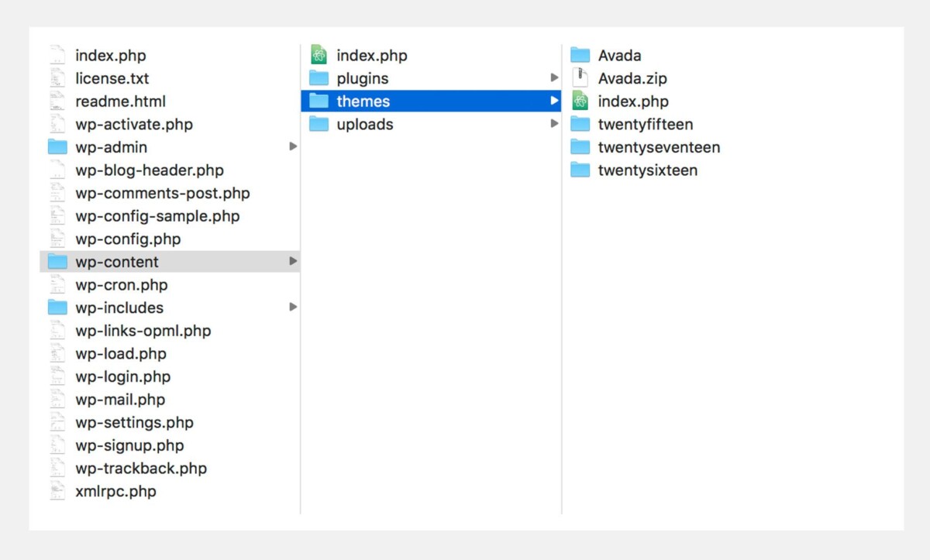This screenshot has height=560, width=930.
Task: Click the folder icon beside wp-includes
Action: [x=57, y=307]
